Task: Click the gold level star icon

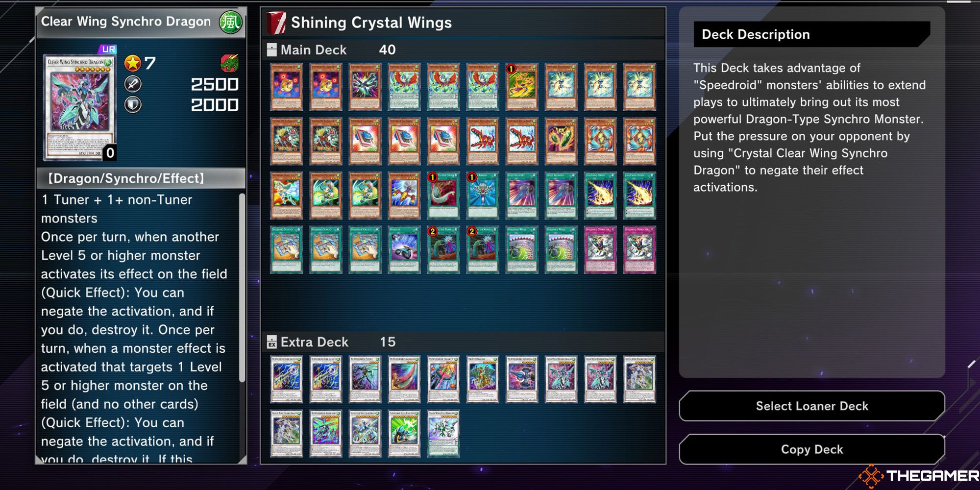Action: pyautogui.click(x=132, y=63)
